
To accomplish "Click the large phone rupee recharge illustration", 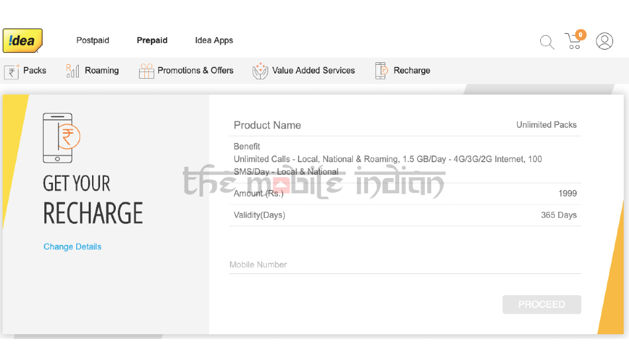I will (x=62, y=138).
